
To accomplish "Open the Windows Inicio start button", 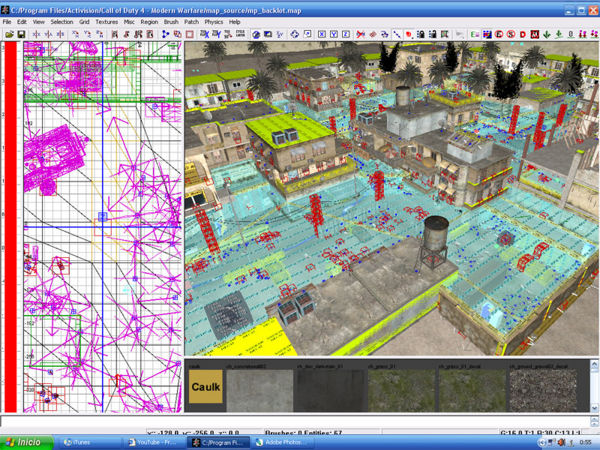I will tap(26, 442).
